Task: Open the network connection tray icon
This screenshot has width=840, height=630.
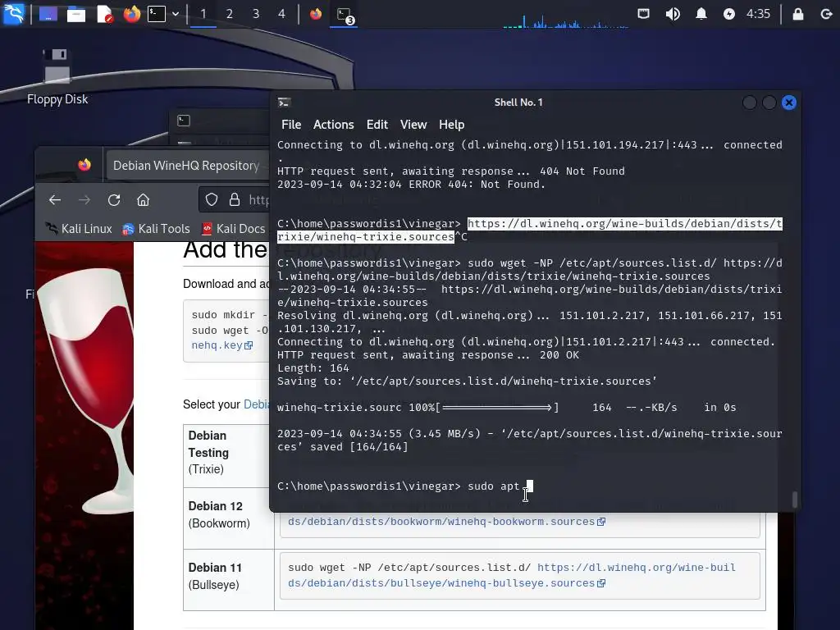Action: 643,14
